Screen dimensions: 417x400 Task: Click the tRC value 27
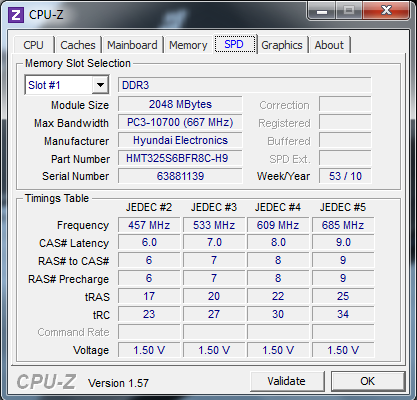(x=214, y=314)
